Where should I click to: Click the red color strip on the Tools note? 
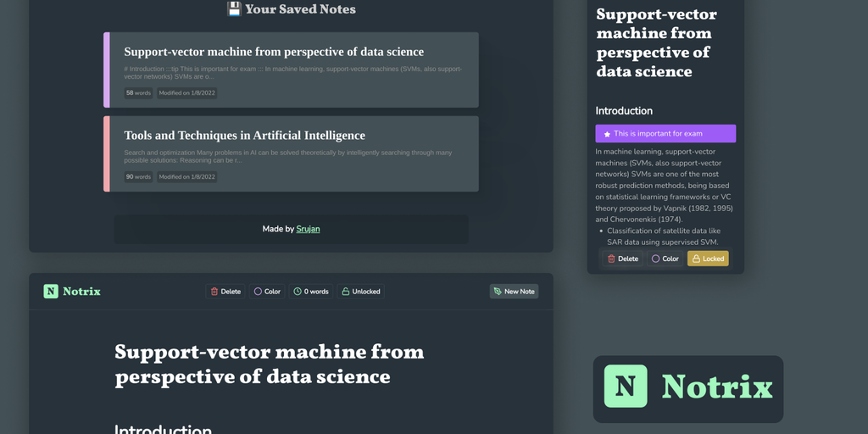pyautogui.click(x=107, y=154)
